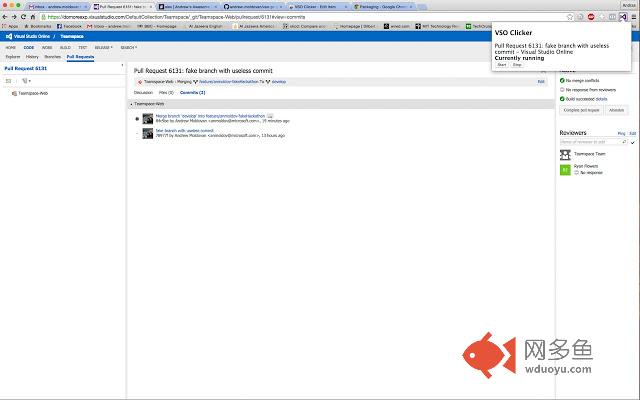
Task: Switch to the Inbox Gmail browser tab
Action: 57,7
